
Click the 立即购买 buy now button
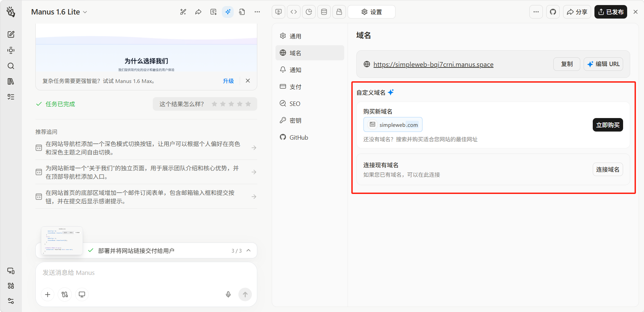pos(608,125)
